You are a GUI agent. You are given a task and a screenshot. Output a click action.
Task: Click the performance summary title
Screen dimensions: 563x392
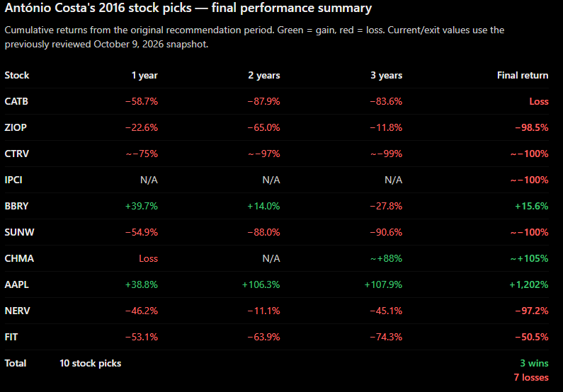188,8
